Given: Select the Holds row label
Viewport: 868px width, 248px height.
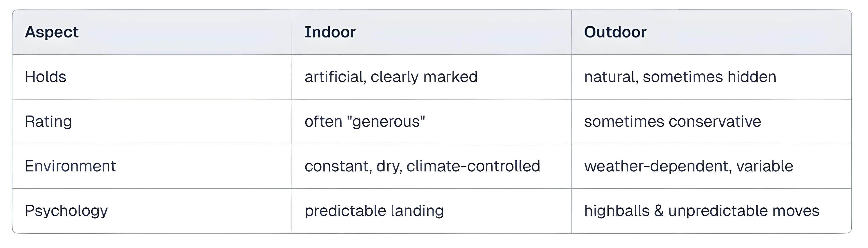Looking at the screenshot, I should point(46,77).
